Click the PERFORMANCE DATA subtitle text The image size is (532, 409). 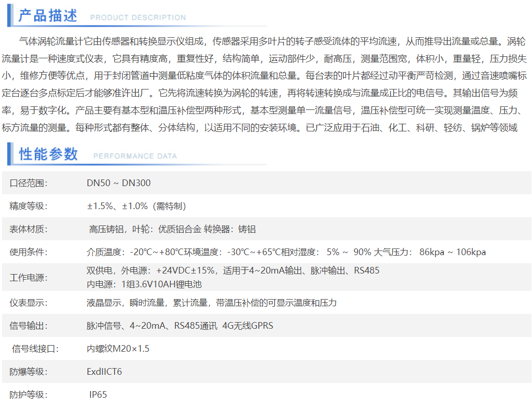coord(135,156)
